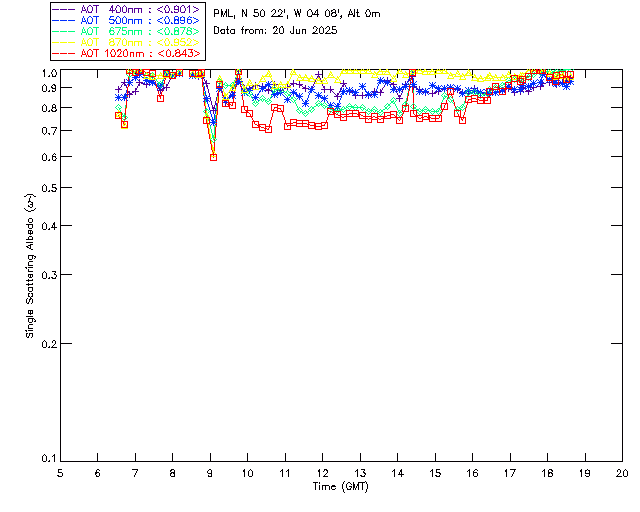Click the 10 x-axis hour label
The height and width of the screenshot is (512, 640).
coord(247,473)
